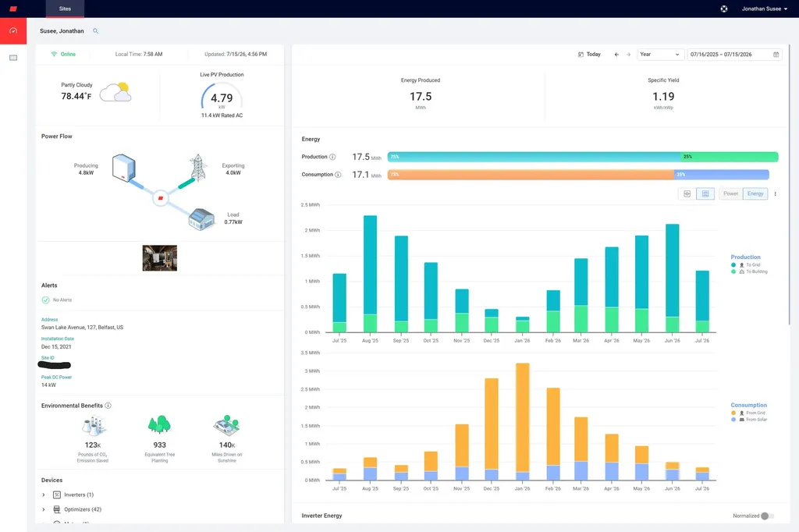Open the Year period dropdown
The height and width of the screenshot is (532, 799).
pos(659,55)
